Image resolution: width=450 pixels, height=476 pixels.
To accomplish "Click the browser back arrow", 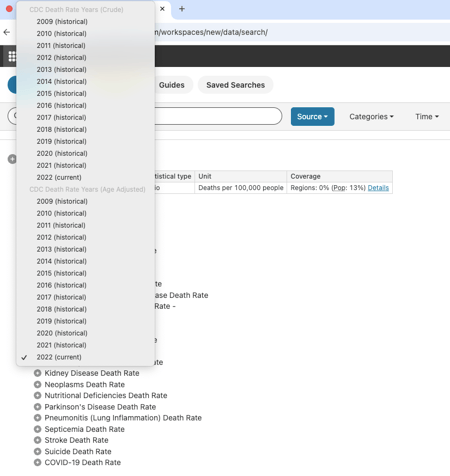I will point(7,32).
